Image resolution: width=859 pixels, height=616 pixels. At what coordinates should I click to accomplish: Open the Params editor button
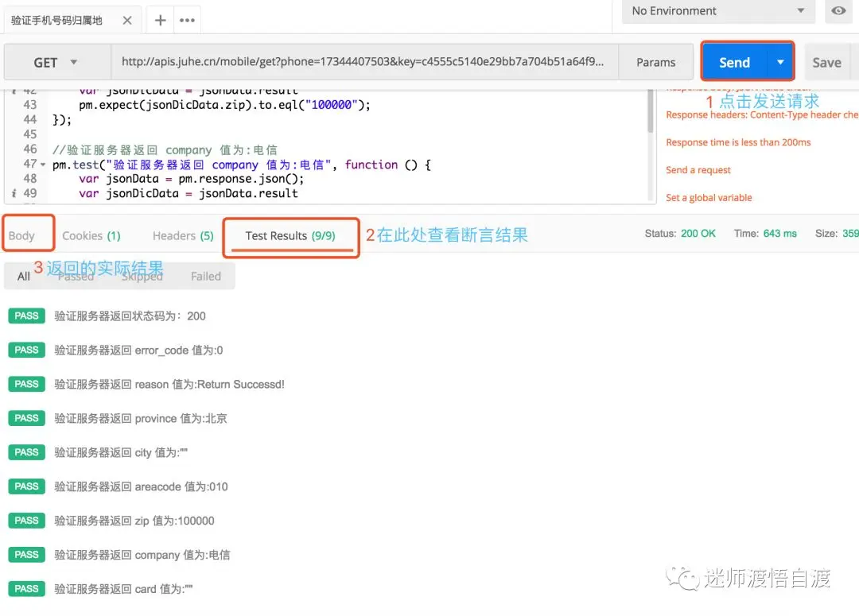click(655, 63)
